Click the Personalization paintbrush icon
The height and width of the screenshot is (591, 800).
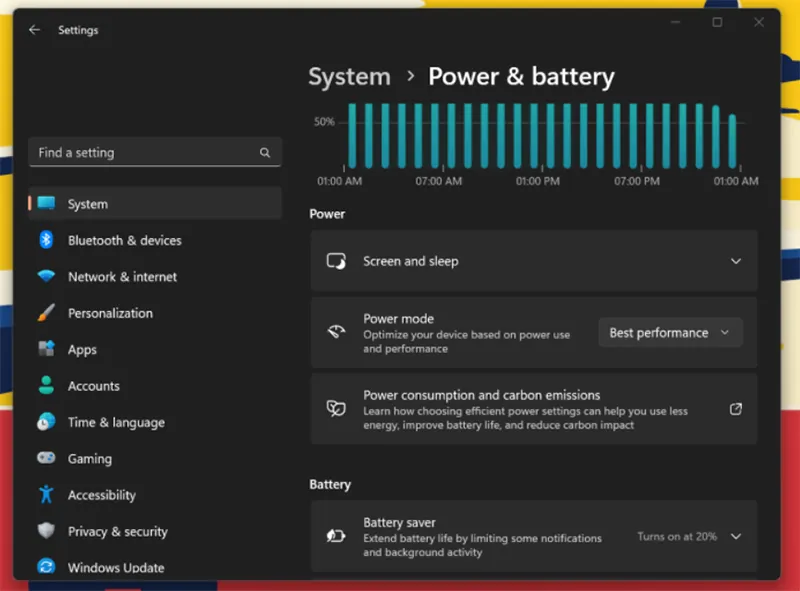(x=46, y=313)
